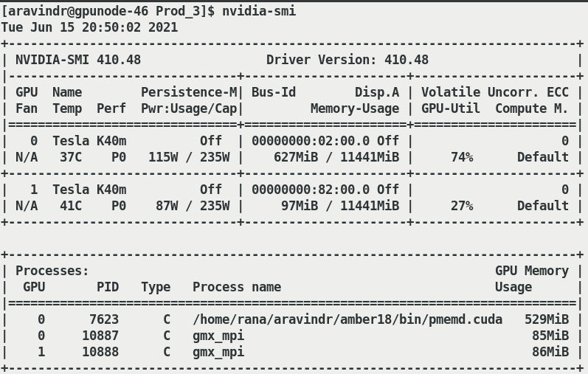Click the NVIDIA-SMI 410.48 version text

point(77,60)
